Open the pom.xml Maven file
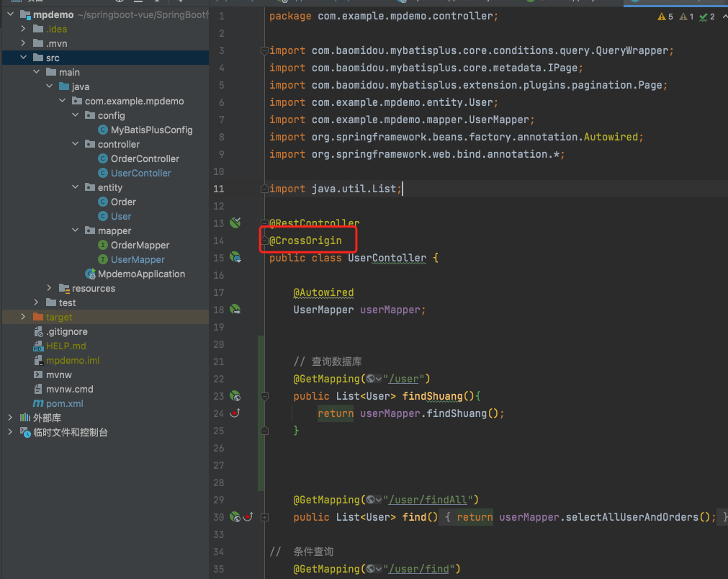The height and width of the screenshot is (579, 728). click(x=64, y=403)
